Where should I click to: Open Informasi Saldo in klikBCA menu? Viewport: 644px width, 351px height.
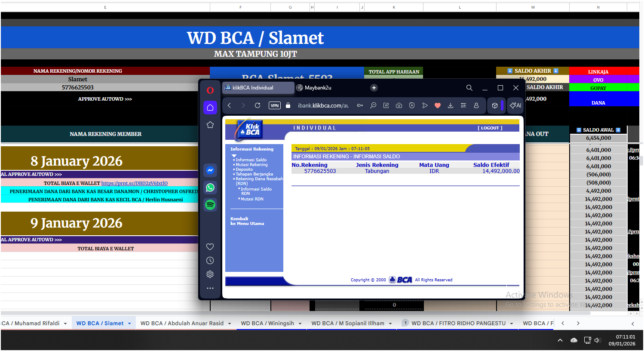(251, 160)
